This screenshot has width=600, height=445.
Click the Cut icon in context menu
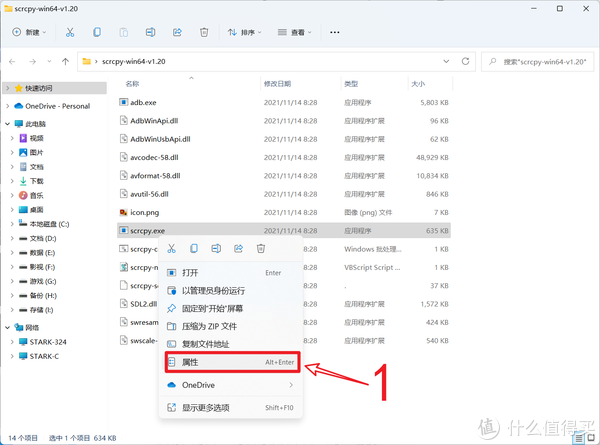tap(171, 249)
